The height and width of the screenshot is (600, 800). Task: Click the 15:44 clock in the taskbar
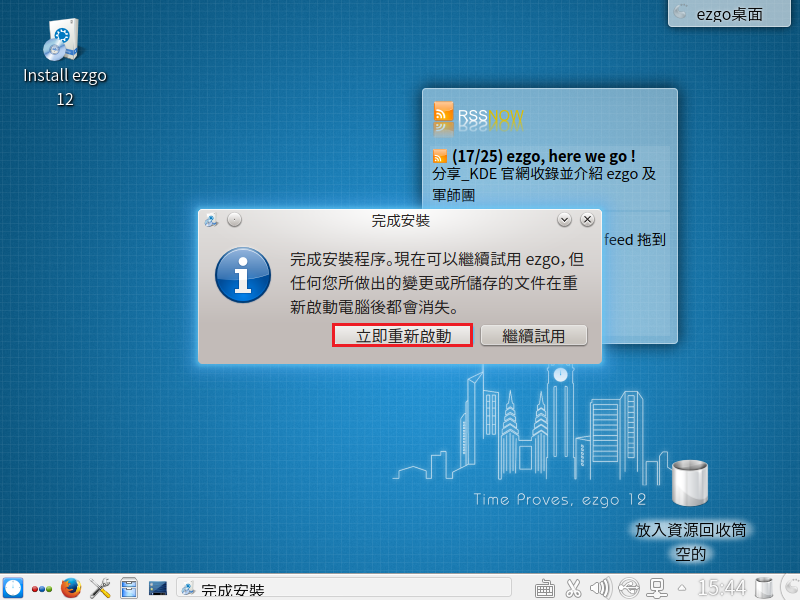pyautogui.click(x=722, y=588)
